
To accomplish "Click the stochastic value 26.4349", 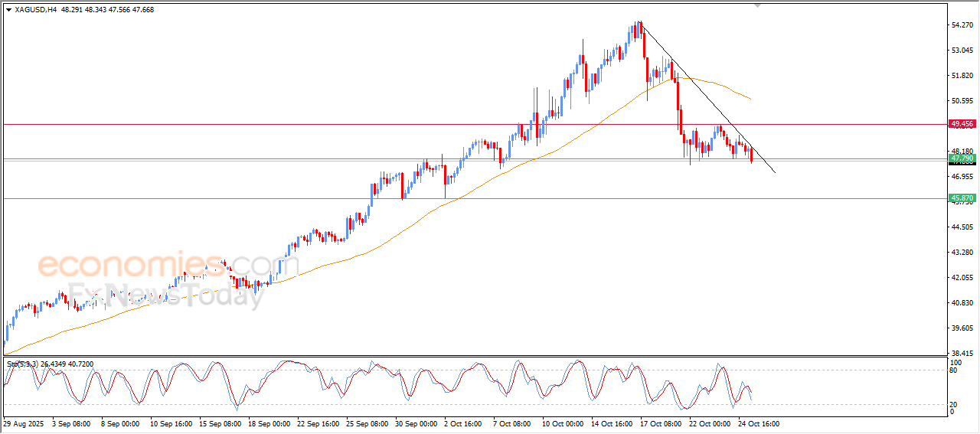I will [x=54, y=364].
